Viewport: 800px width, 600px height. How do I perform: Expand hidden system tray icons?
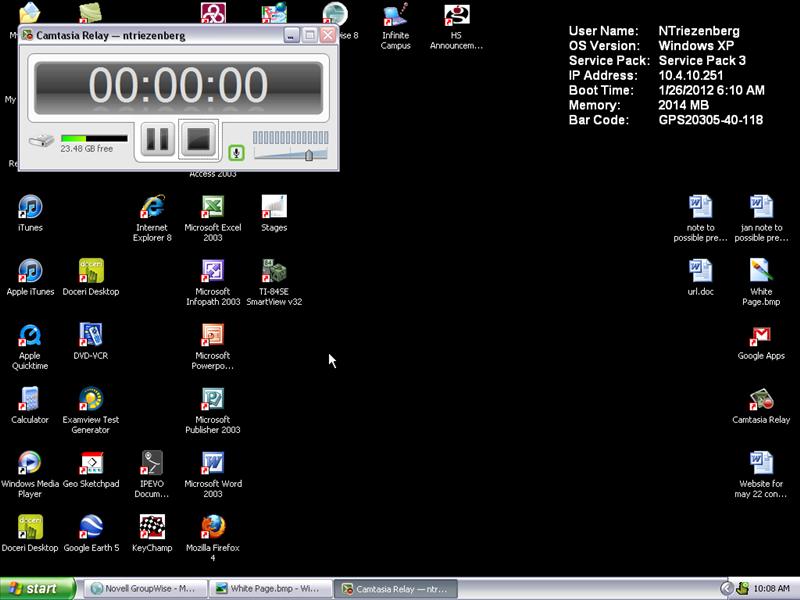726,589
